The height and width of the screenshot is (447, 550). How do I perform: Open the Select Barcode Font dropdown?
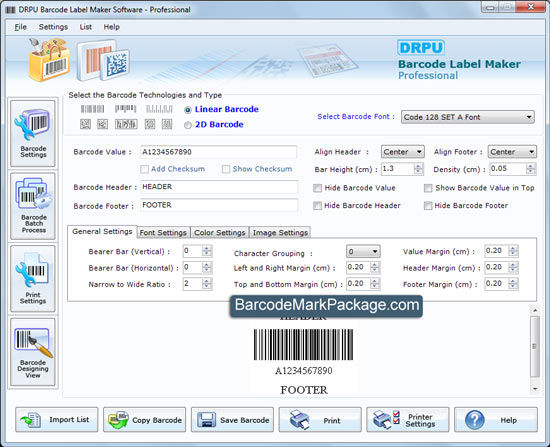pyautogui.click(x=468, y=117)
